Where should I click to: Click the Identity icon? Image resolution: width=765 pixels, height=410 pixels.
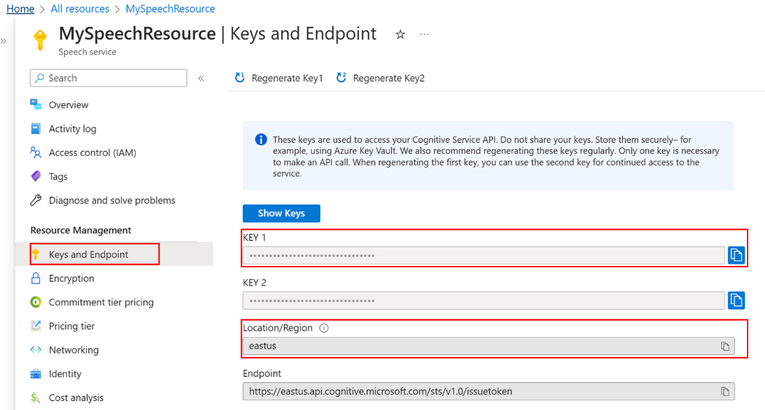[36, 373]
